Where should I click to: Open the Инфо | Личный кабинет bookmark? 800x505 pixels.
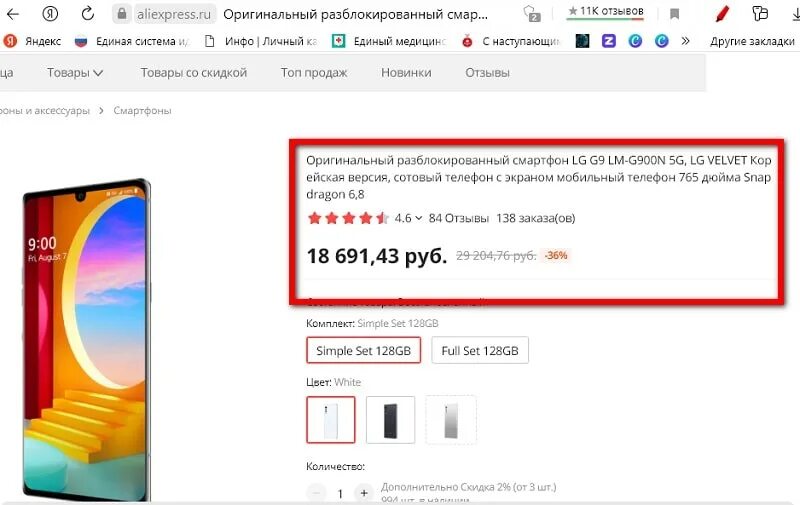(261, 41)
